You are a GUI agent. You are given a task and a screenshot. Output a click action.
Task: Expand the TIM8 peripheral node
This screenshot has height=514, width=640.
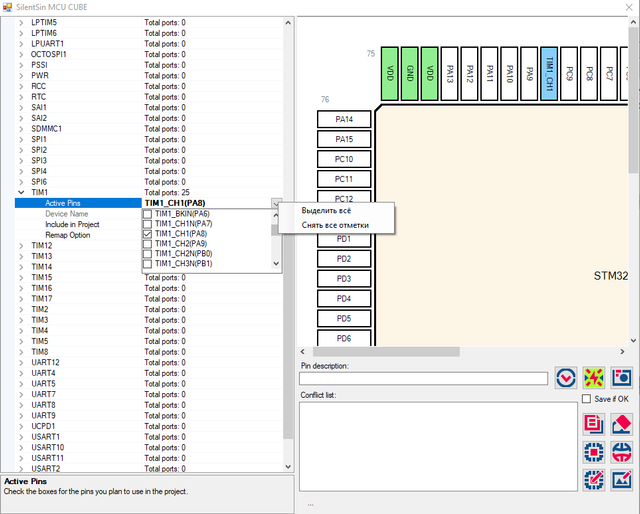pos(21,352)
